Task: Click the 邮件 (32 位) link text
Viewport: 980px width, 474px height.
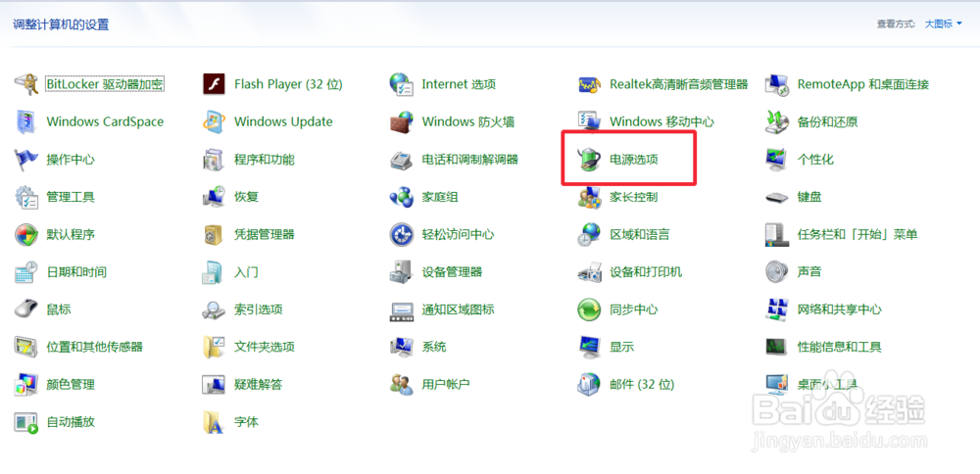Action: [642, 384]
